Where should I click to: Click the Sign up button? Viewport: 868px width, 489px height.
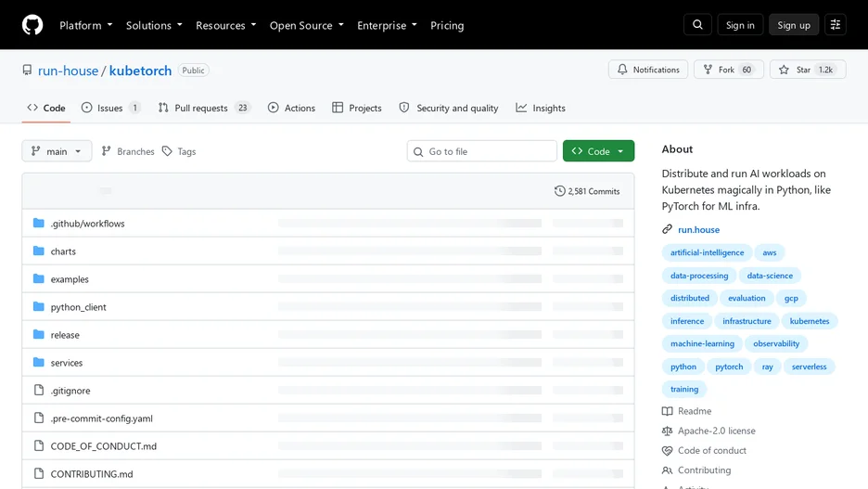pos(793,25)
